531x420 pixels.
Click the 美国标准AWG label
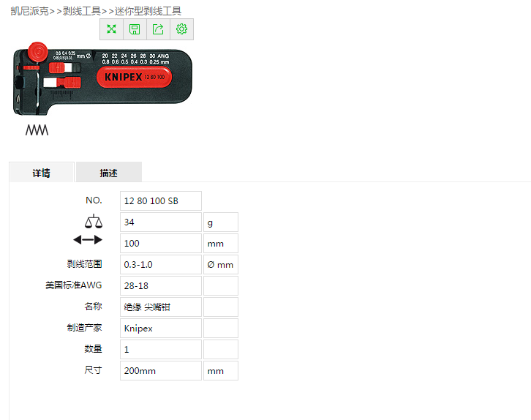[x=73, y=285]
